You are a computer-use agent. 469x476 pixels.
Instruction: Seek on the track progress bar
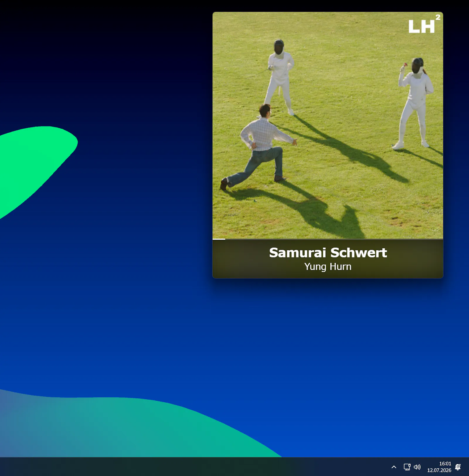[x=328, y=239]
